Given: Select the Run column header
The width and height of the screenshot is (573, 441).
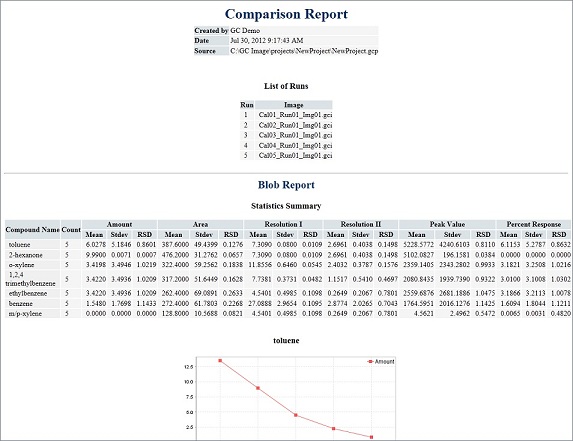Looking at the screenshot, I should 247,105.
